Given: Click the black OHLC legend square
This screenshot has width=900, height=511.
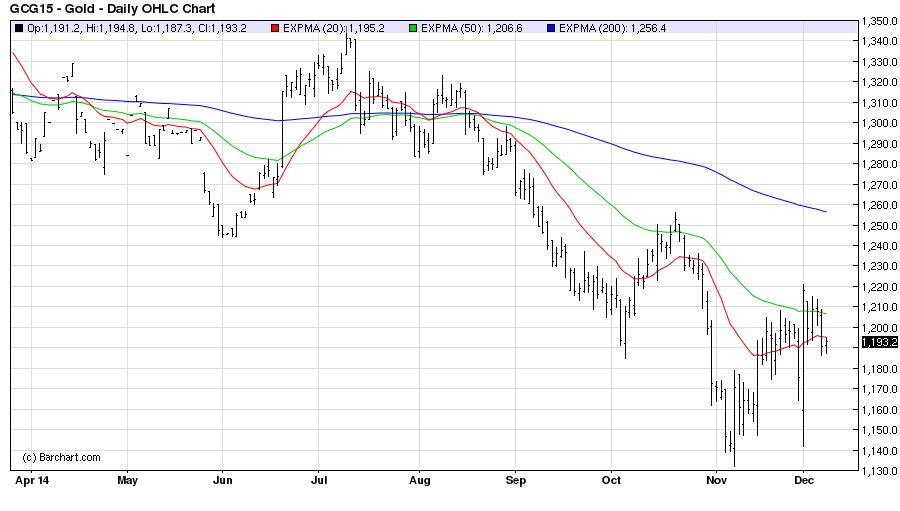Looking at the screenshot, I should (x=17, y=28).
